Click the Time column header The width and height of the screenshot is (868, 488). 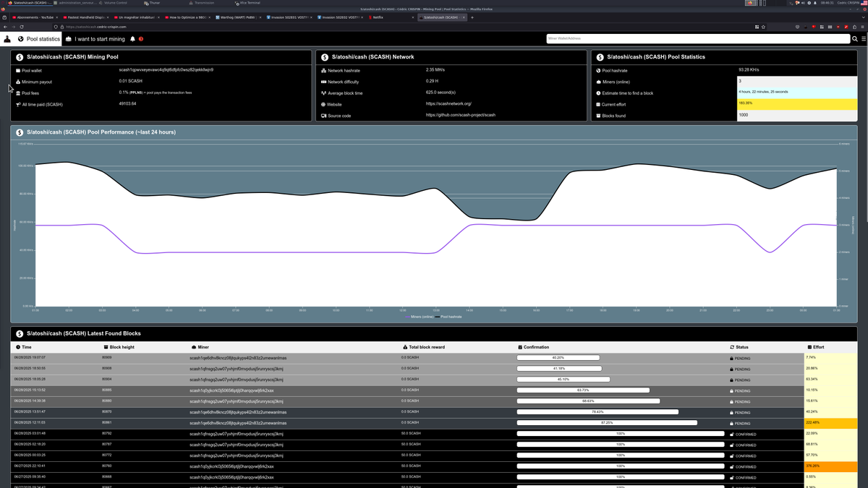click(x=23, y=347)
